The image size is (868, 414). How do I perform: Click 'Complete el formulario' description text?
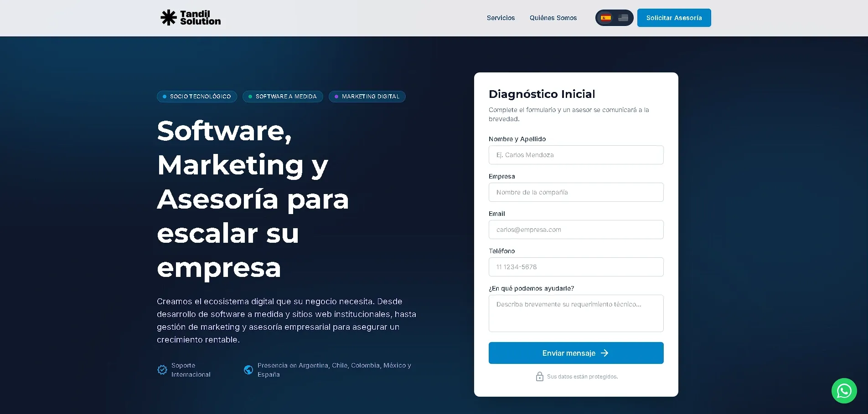pyautogui.click(x=568, y=114)
